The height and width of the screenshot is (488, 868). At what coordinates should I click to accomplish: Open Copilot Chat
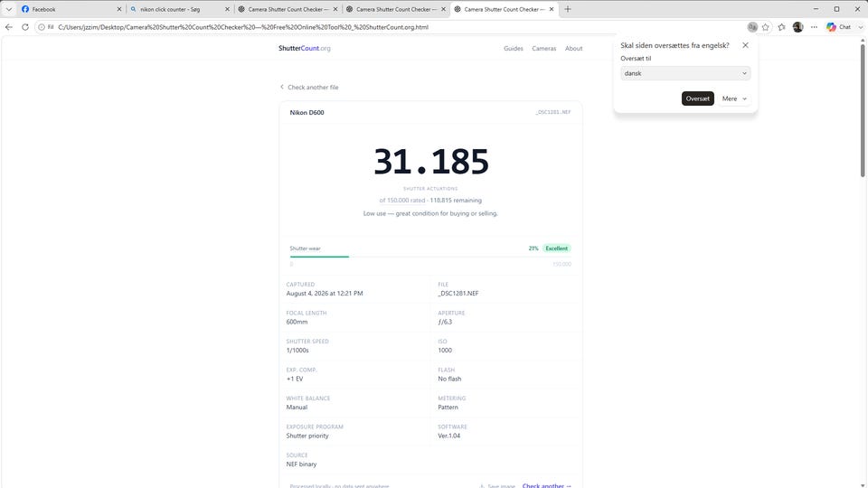point(838,27)
